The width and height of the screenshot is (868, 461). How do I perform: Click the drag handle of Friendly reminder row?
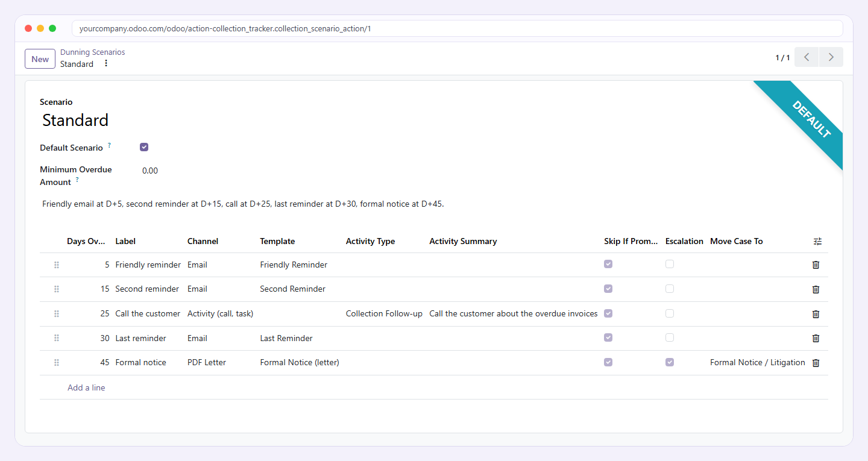(x=57, y=265)
